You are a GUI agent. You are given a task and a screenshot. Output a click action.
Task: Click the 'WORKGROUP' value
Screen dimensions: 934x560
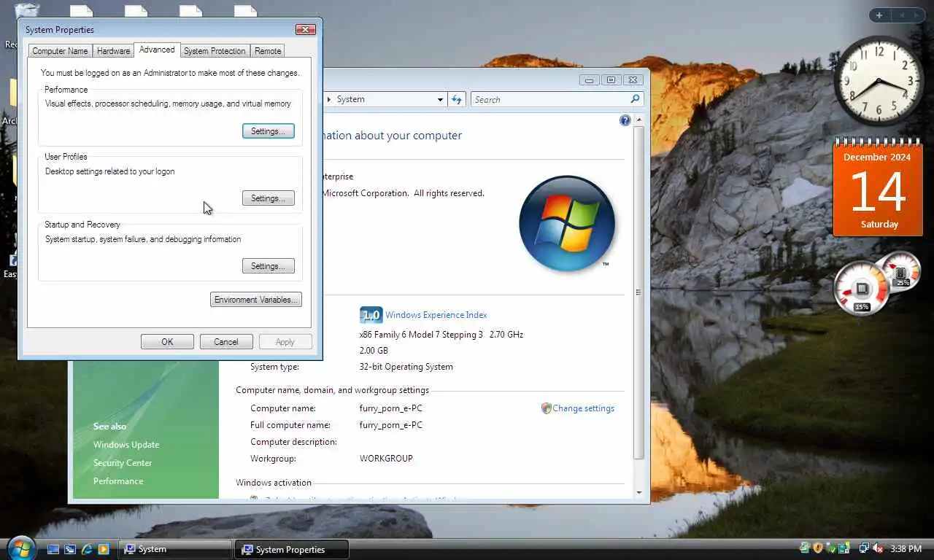pos(386,459)
